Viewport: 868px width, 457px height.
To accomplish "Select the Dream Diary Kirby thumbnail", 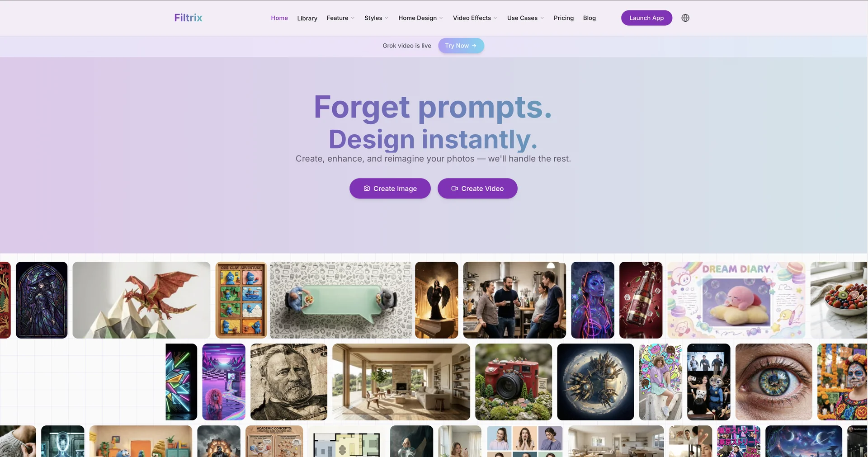I will point(736,300).
